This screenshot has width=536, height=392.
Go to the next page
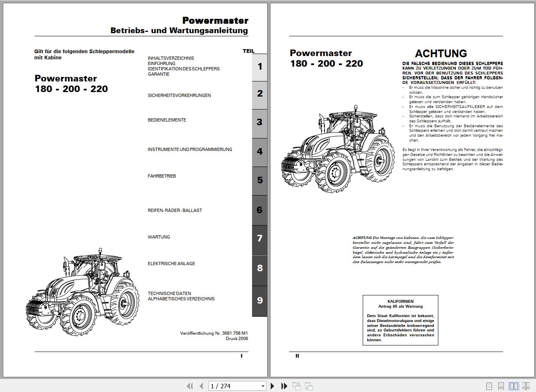273,386
